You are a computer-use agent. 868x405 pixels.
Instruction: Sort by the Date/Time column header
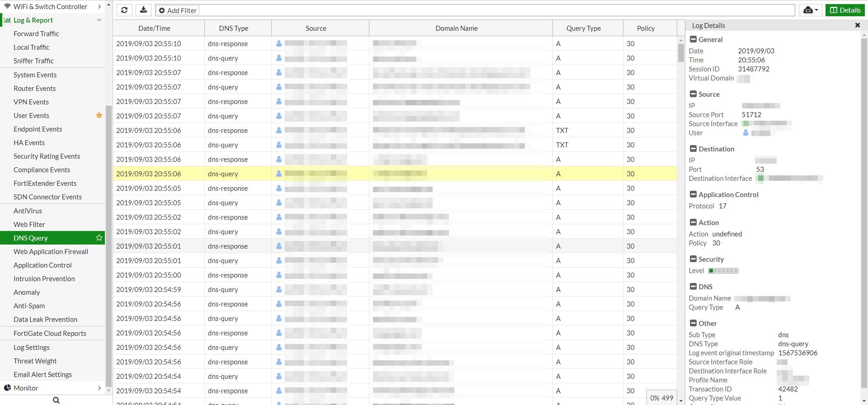click(154, 28)
